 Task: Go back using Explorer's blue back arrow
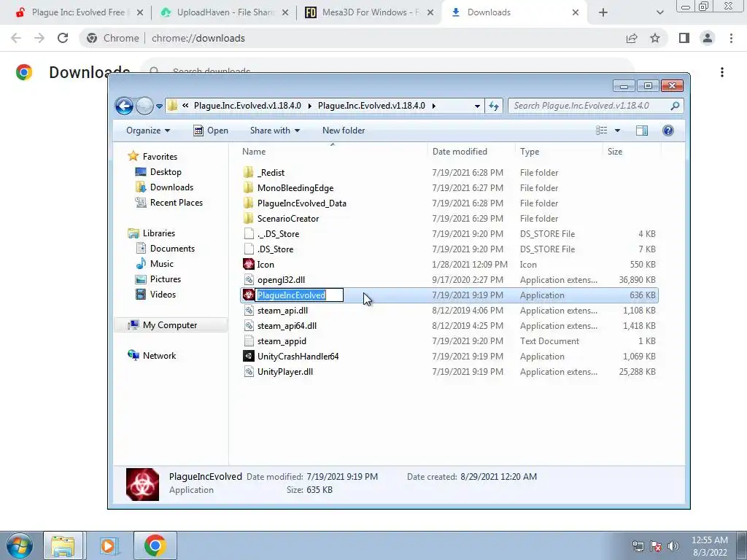point(124,106)
